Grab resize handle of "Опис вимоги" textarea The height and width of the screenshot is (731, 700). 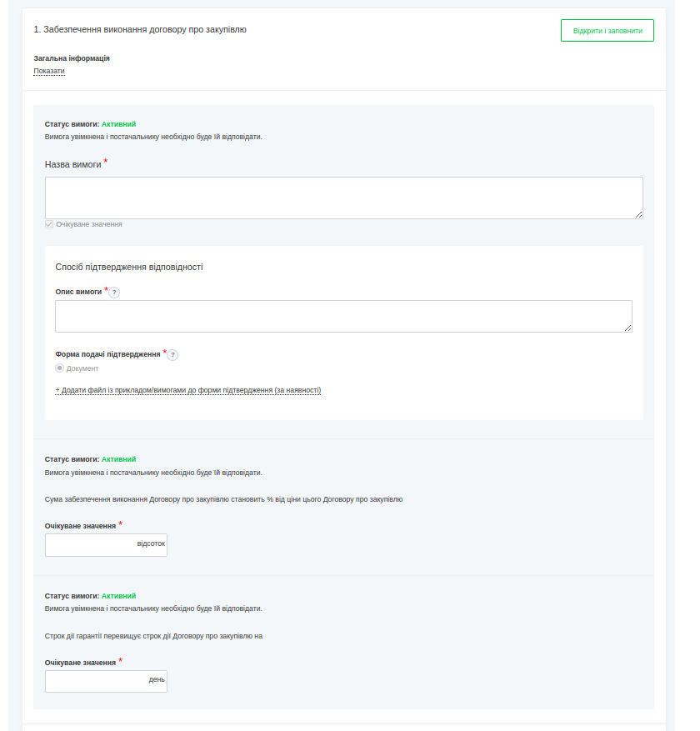click(x=627, y=328)
